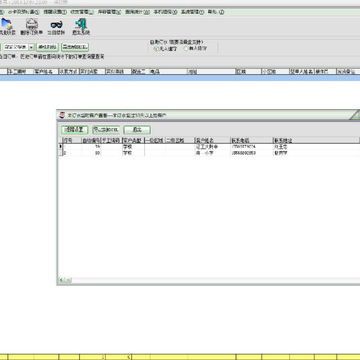Screen dimensions: 360x360
Task: Click the highlighted blue row in main table
Action: coord(180,78)
